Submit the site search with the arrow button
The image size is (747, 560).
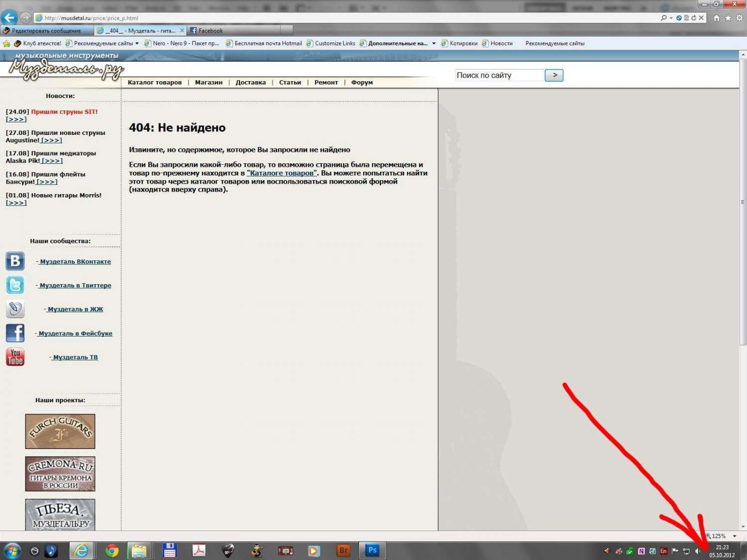[x=554, y=75]
